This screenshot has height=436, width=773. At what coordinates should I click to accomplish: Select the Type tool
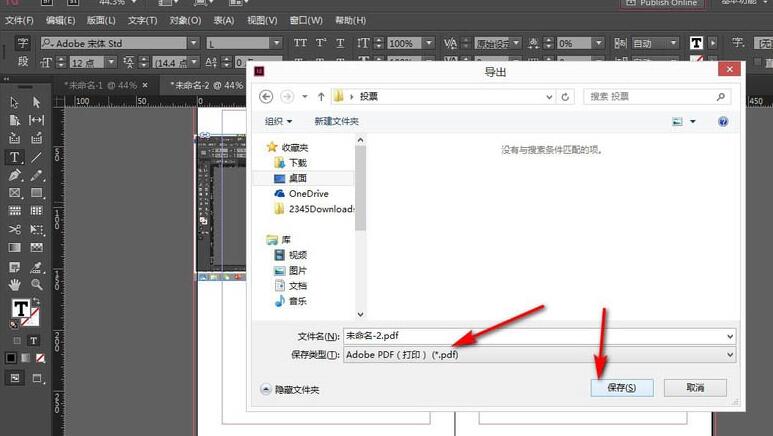(14, 157)
